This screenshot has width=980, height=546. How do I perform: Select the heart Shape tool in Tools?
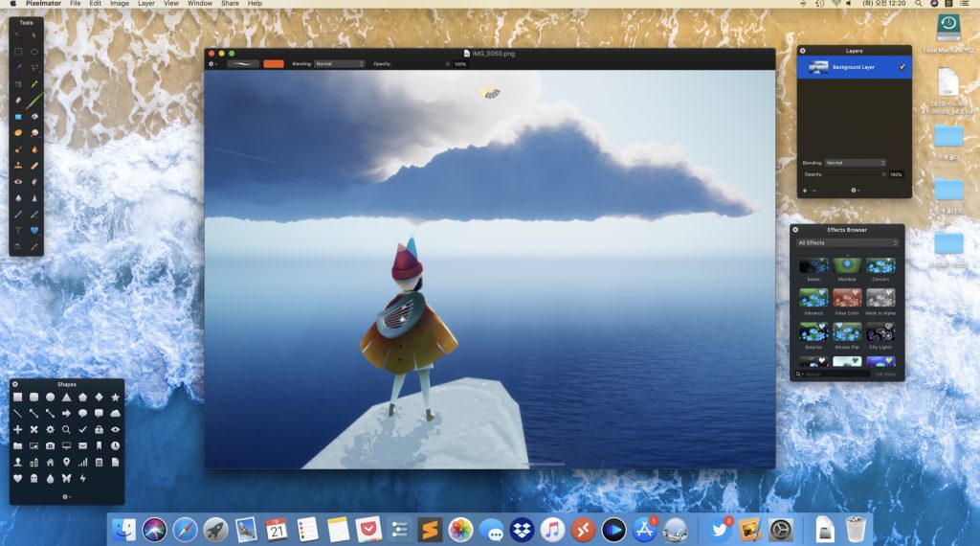(34, 230)
